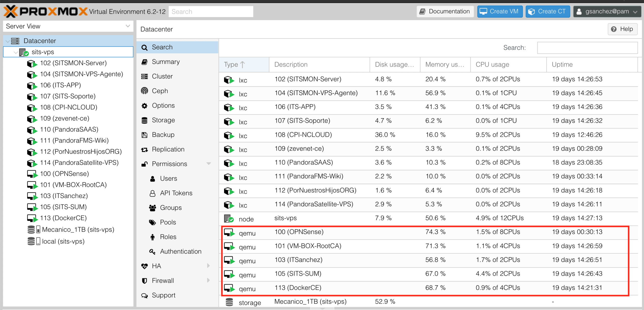644x310 pixels.
Task: Click the API Tokens icon
Action: [152, 193]
